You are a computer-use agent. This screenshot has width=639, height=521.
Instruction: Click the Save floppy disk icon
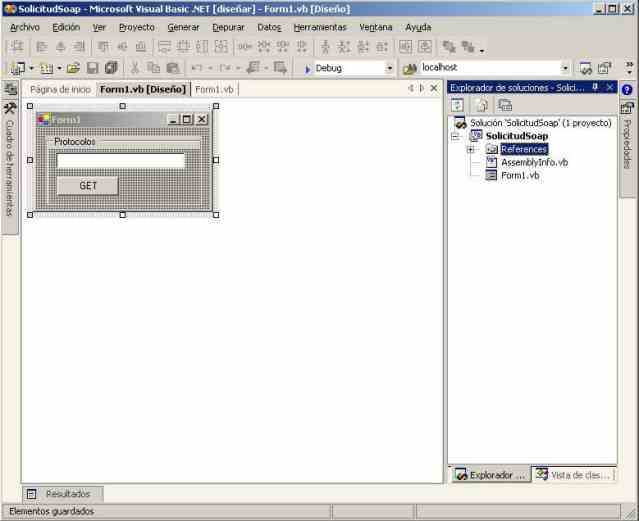[93, 68]
